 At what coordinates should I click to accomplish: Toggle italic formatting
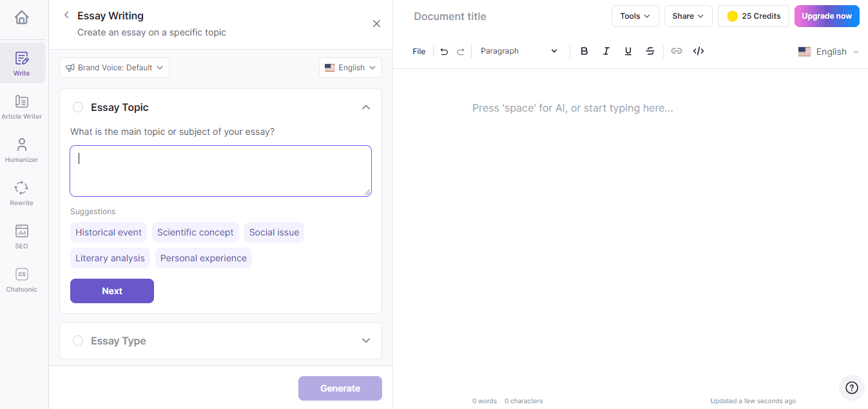pyautogui.click(x=606, y=51)
